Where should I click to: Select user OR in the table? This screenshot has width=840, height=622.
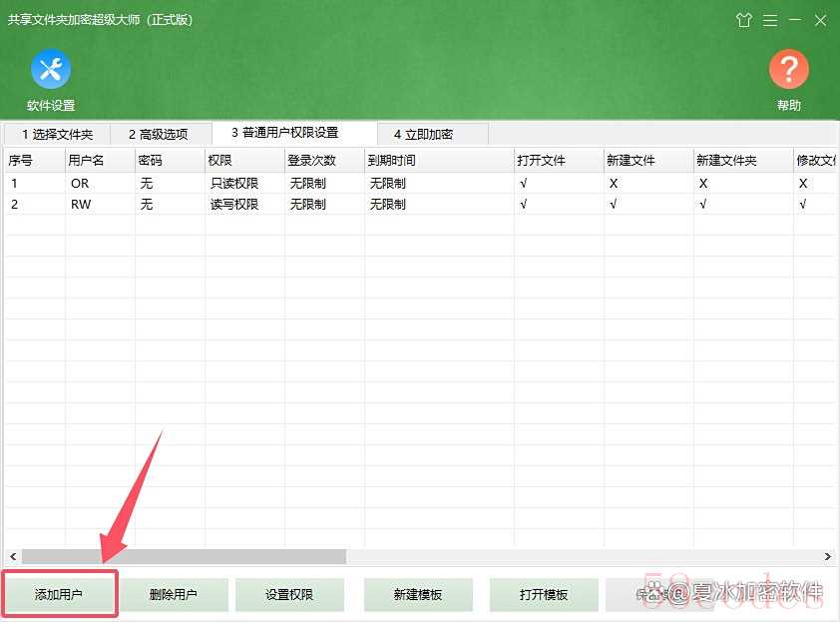(x=80, y=184)
